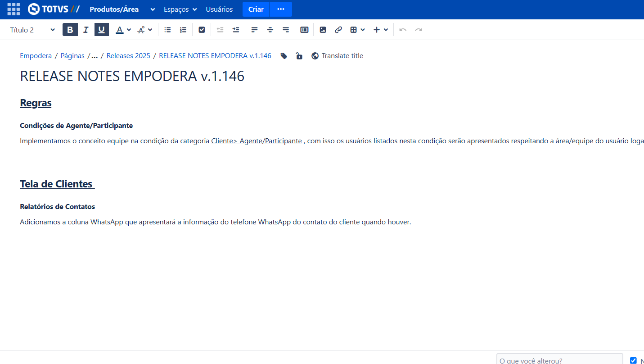Image resolution: width=644 pixels, height=364 pixels.
Task: Open the app switcher grid icon
Action: [14, 9]
